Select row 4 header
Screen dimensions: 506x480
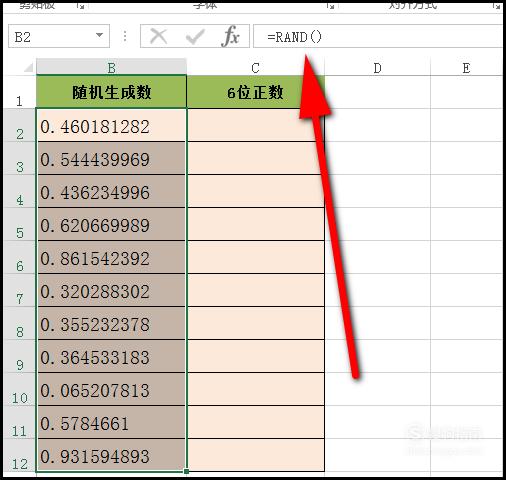tap(19, 191)
